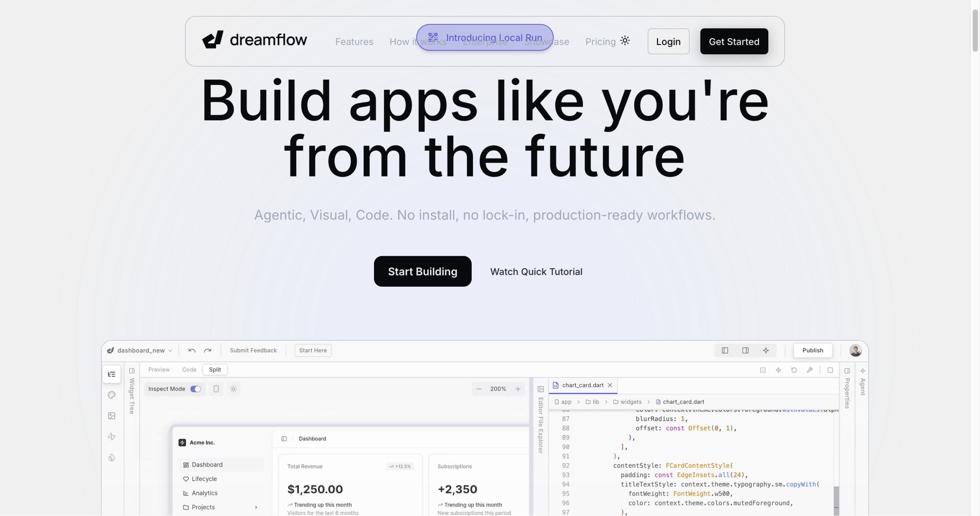Click the preview brightness sun icon
The height and width of the screenshot is (516, 980).
[x=233, y=389]
